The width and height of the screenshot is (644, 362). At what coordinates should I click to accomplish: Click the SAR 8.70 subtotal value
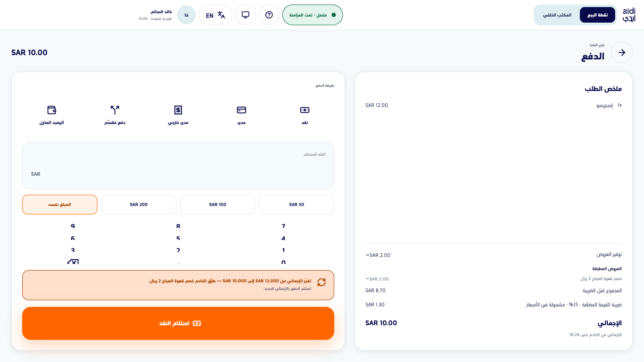tap(375, 290)
